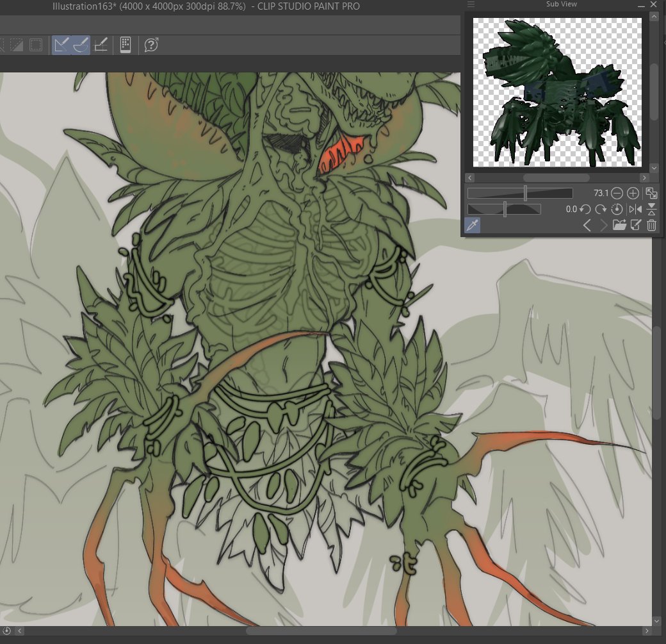
Task: Open the Sub View panel menu
Action: pyautogui.click(x=471, y=4)
